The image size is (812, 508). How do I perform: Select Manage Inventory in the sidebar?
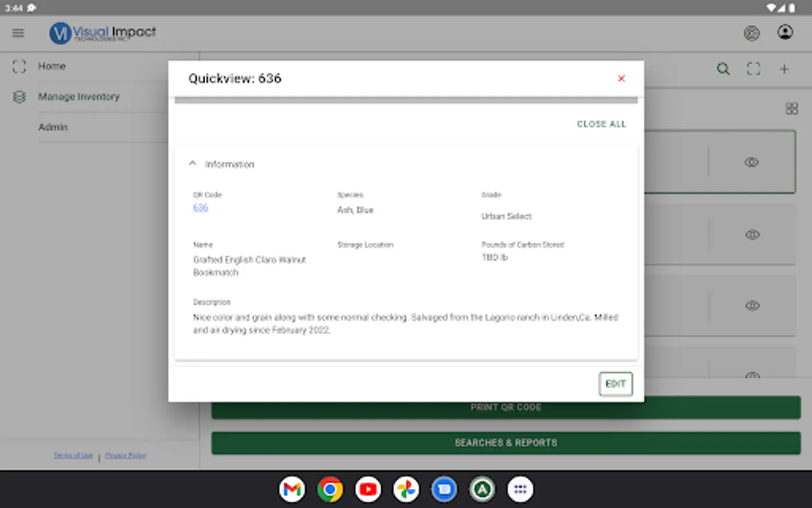(x=79, y=97)
